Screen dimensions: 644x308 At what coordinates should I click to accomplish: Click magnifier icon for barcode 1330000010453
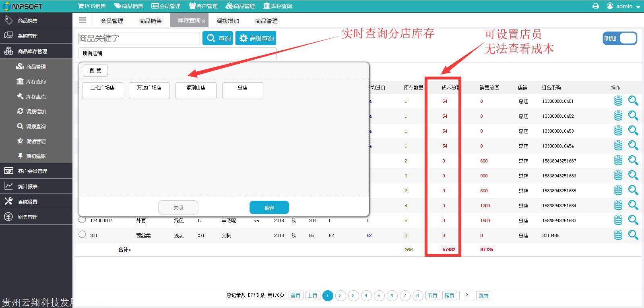[x=634, y=131]
